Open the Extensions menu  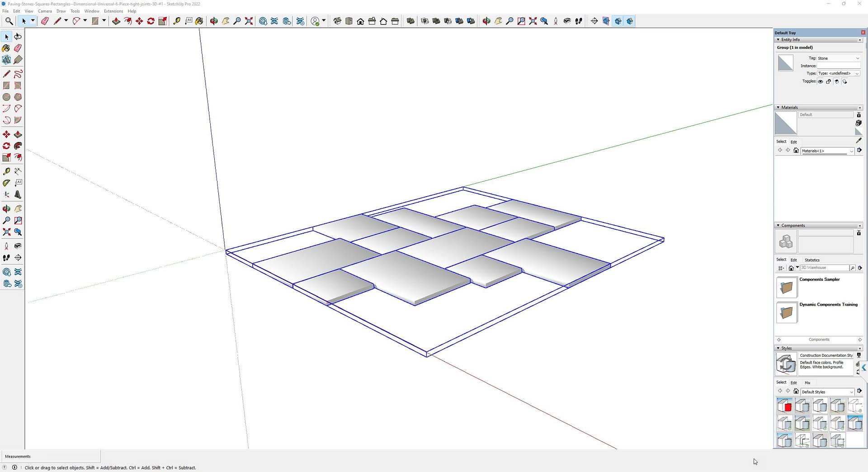coord(113,11)
